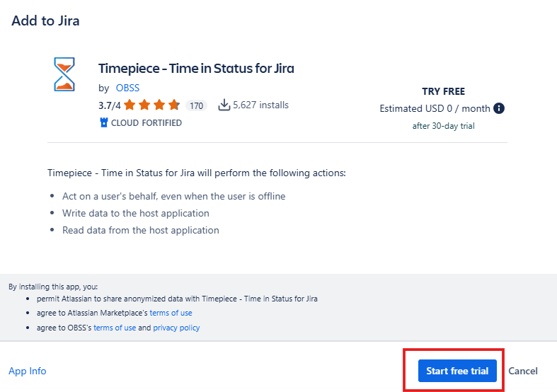This screenshot has height=392, width=557.
Task: Click the Cloud Fortified label text
Action: (147, 122)
